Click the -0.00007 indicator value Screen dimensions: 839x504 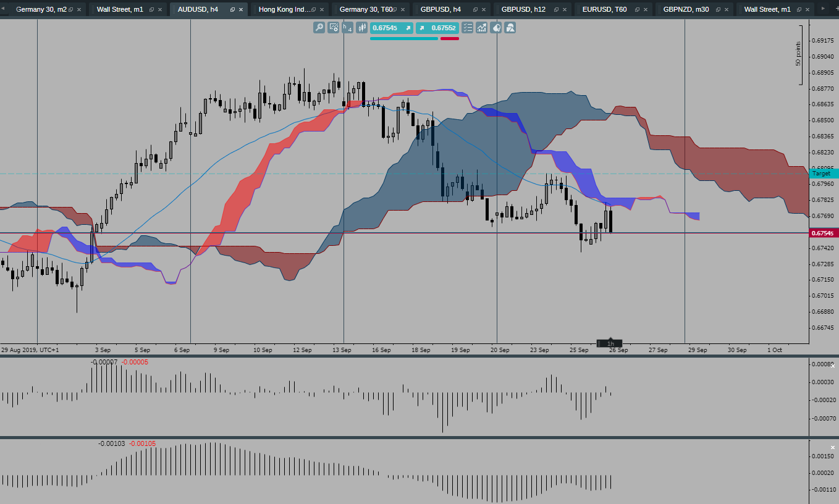[x=104, y=362]
